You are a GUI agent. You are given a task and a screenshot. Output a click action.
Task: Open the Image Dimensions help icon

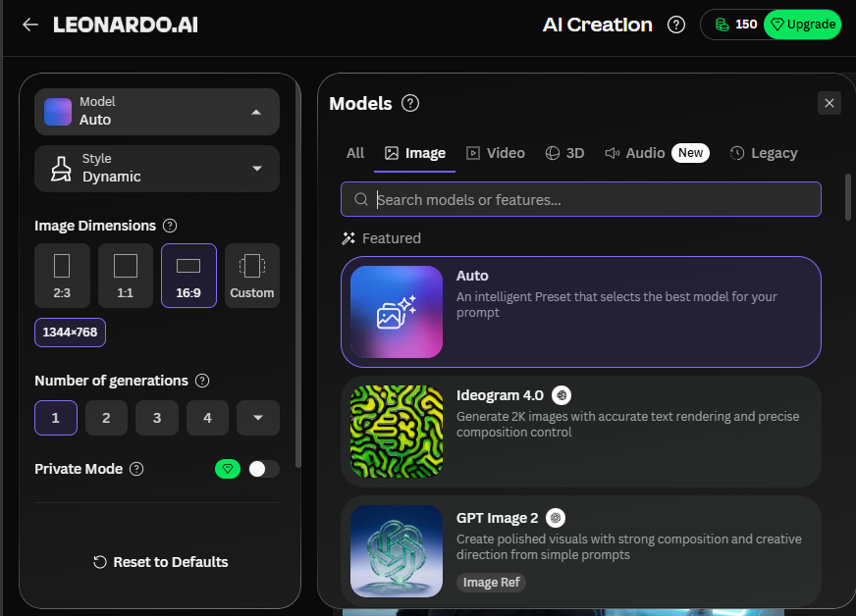170,226
